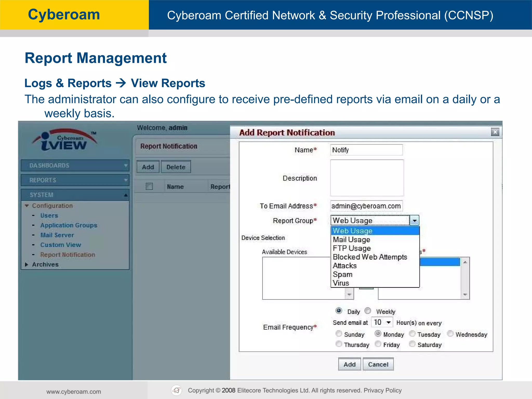Screen dimensions: 532x399
Task: Select the highlighted device in selected list
Action: [440, 262]
